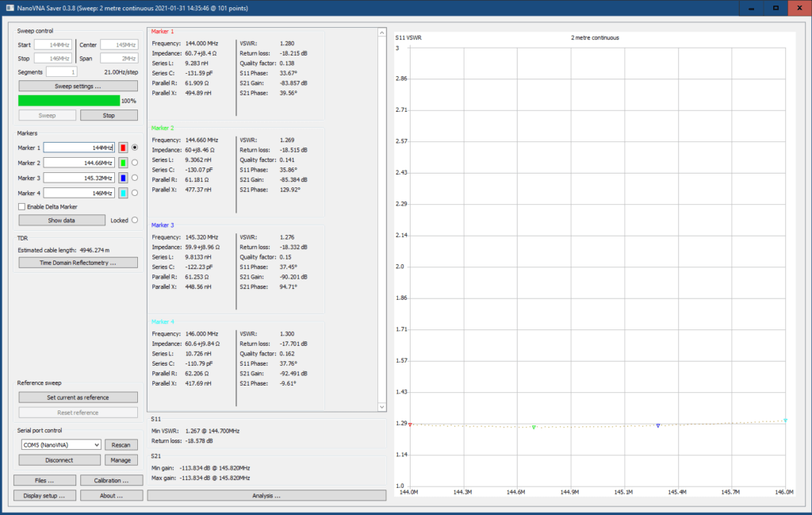Click the Marker 2 heading in the data panel
The height and width of the screenshot is (515, 812).
(x=163, y=128)
